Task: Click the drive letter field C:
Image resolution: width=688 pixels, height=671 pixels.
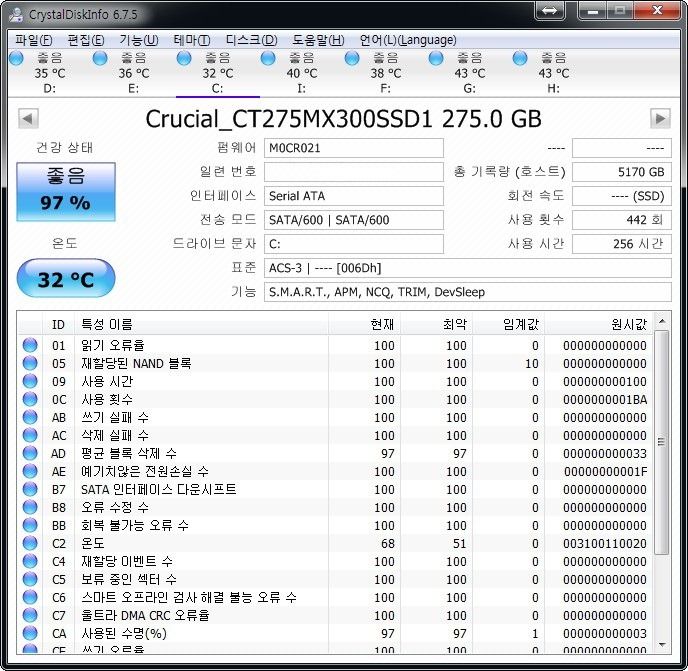Action: (354, 244)
